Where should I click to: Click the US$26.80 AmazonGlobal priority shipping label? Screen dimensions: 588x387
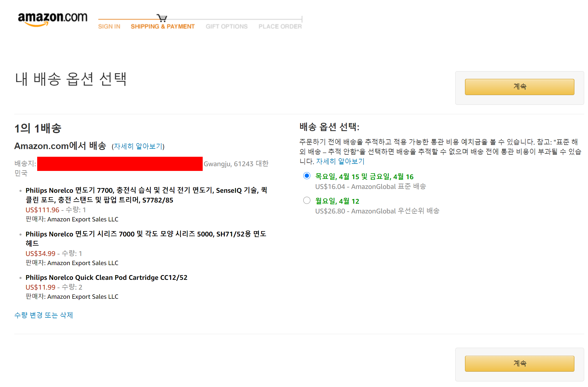(377, 211)
